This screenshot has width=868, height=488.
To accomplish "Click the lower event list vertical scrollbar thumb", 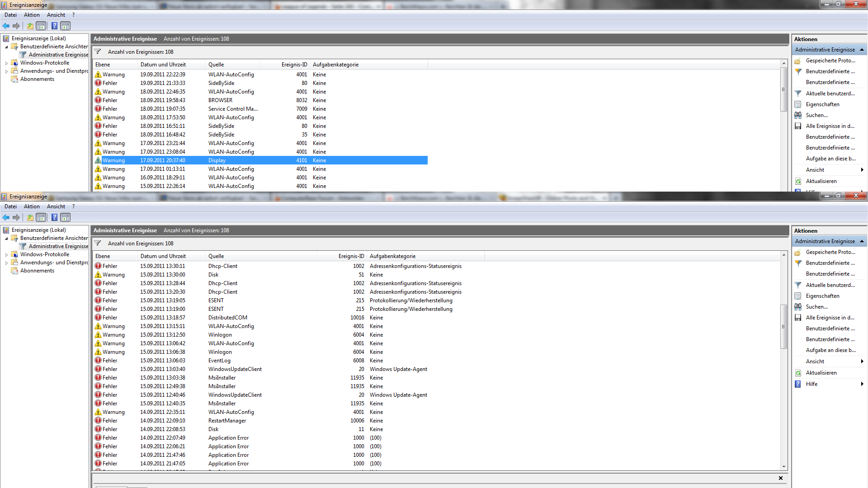I will 783,326.
